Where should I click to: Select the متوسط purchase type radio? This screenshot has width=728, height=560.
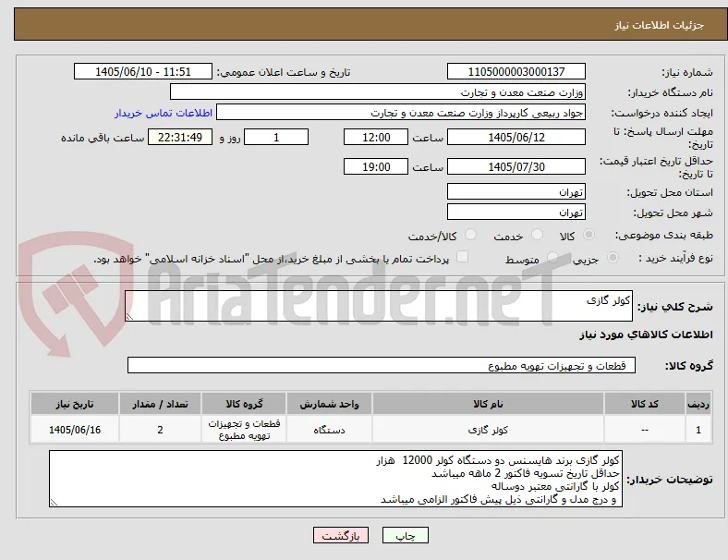click(552, 257)
